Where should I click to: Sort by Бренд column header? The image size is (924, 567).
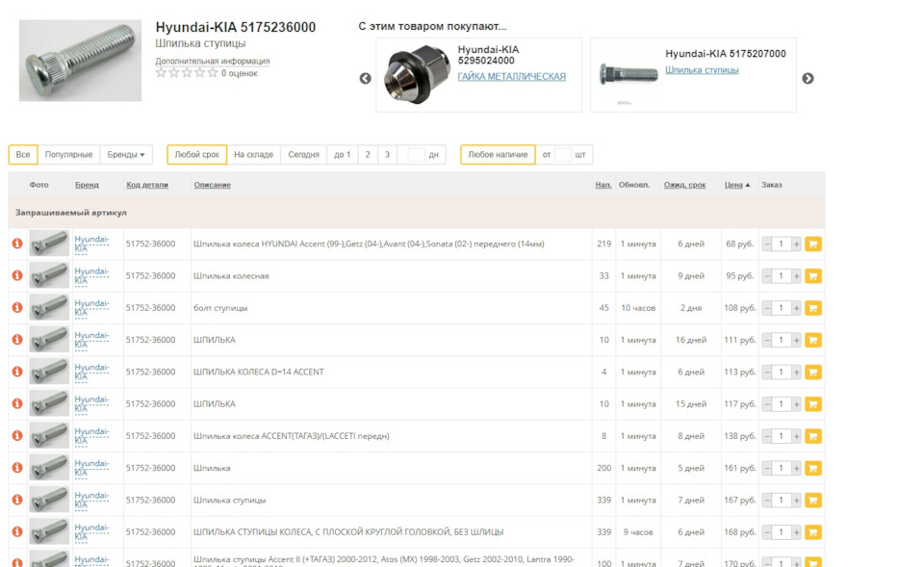(x=87, y=185)
